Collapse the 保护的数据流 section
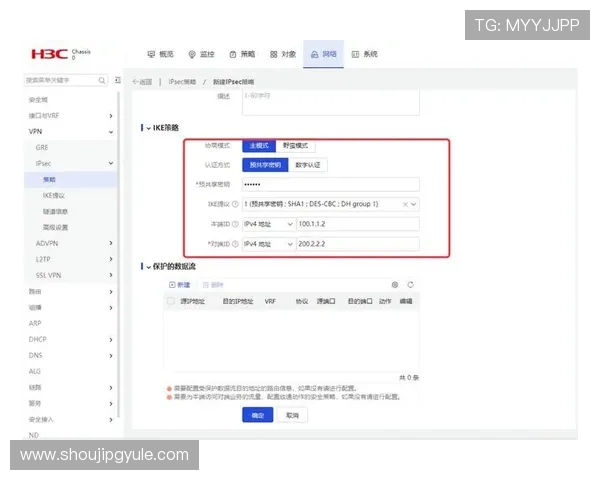This screenshot has width=600, height=480. point(148,267)
